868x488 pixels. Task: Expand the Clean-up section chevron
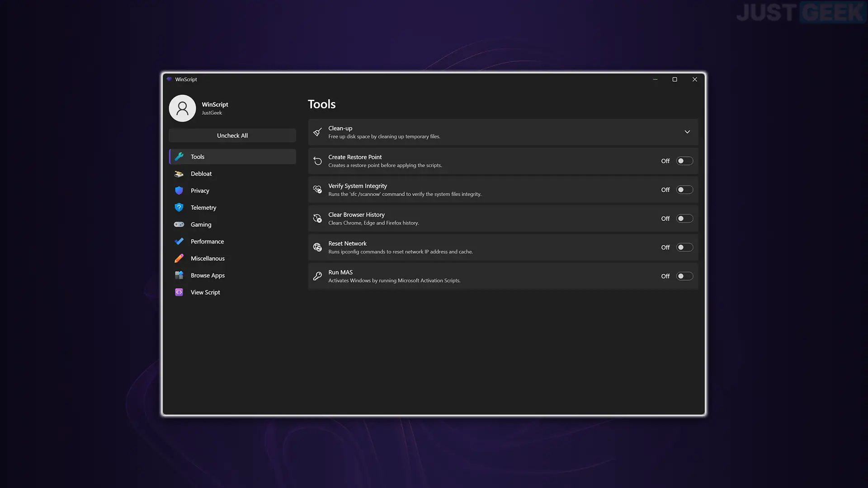687,132
